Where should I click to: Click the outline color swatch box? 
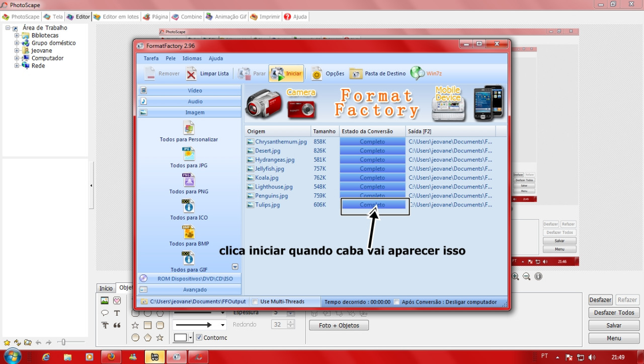tap(180, 338)
